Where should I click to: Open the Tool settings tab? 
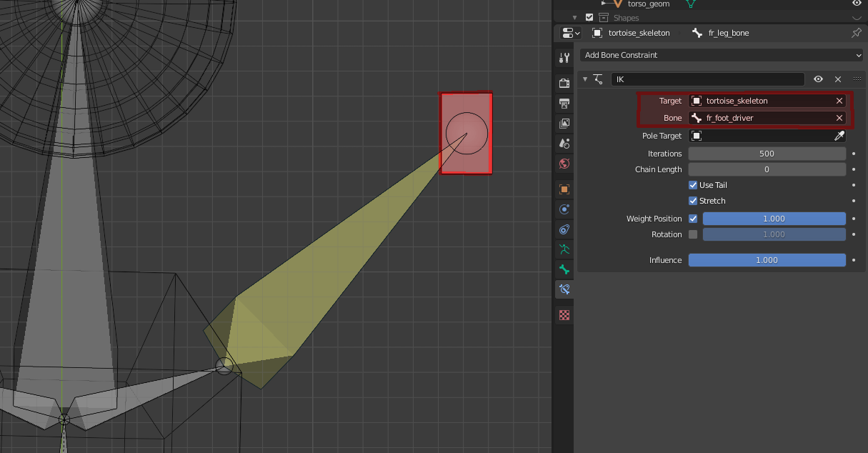click(564, 57)
